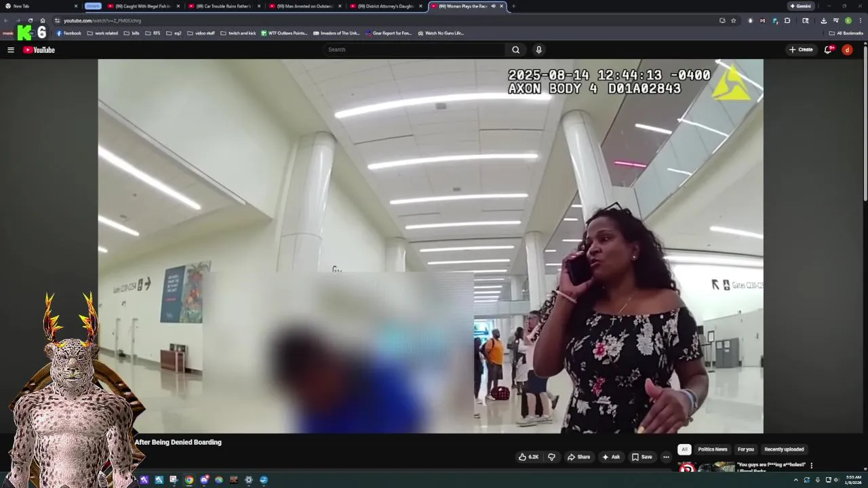Open the YouTube hamburger guide menu
868x488 pixels.
pos(11,49)
